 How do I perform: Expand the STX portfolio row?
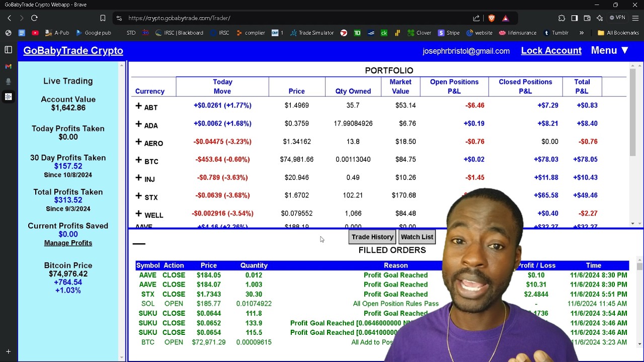coord(139,196)
